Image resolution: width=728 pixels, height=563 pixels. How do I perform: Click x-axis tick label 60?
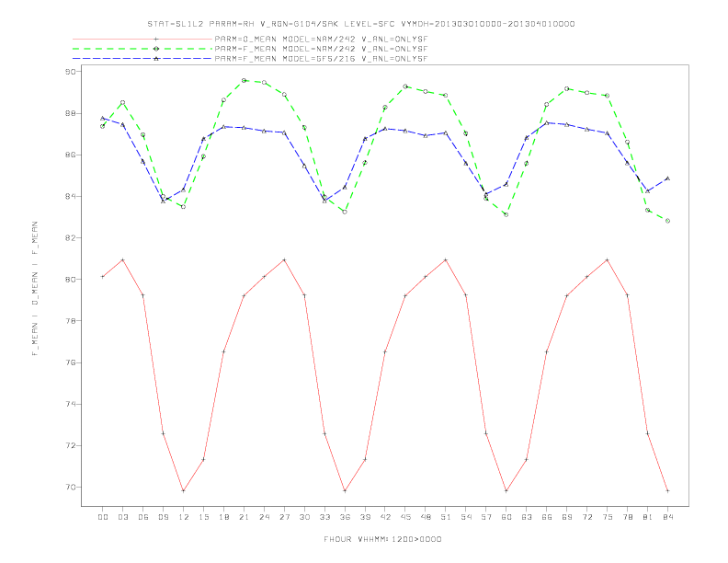pyautogui.click(x=506, y=517)
